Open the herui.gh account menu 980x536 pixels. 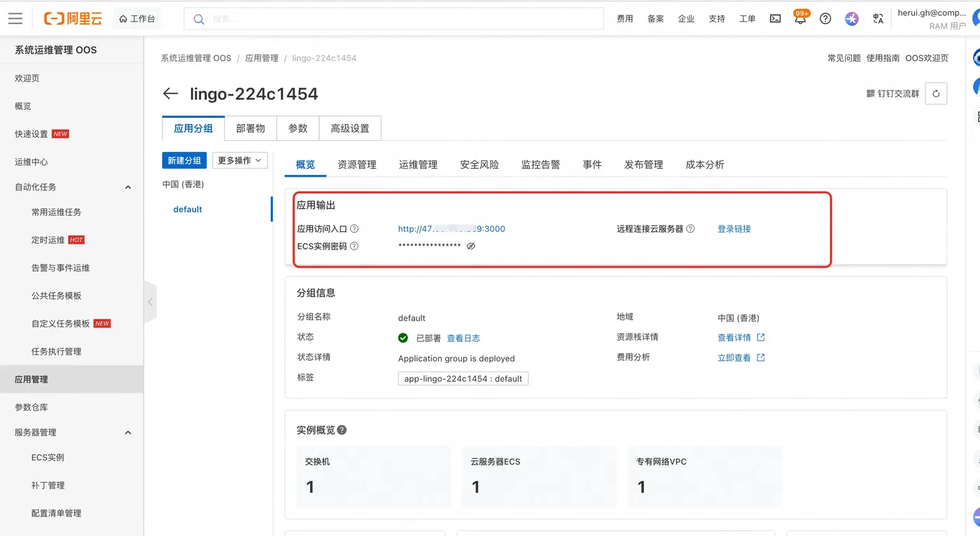pyautogui.click(x=931, y=19)
